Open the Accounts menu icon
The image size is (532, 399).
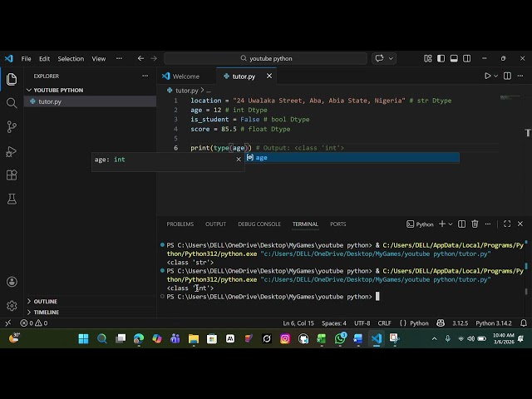point(12,282)
